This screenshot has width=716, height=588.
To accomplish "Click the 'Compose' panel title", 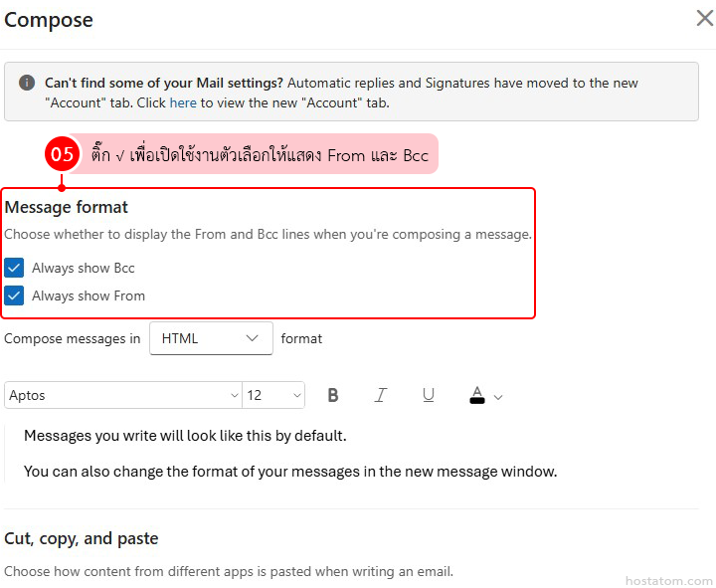I will pyautogui.click(x=49, y=20).
